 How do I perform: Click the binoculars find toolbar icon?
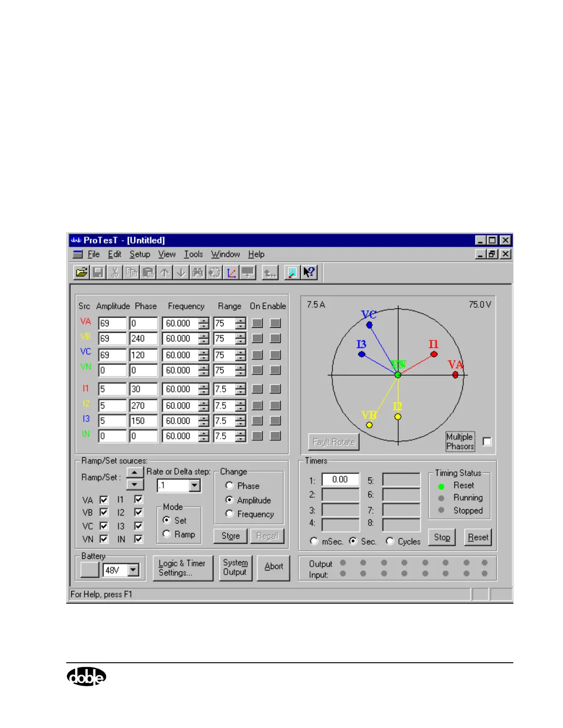[x=198, y=273]
